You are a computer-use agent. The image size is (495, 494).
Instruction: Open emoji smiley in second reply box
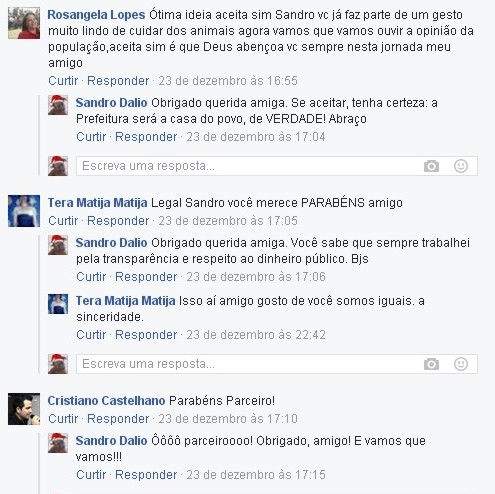(461, 364)
